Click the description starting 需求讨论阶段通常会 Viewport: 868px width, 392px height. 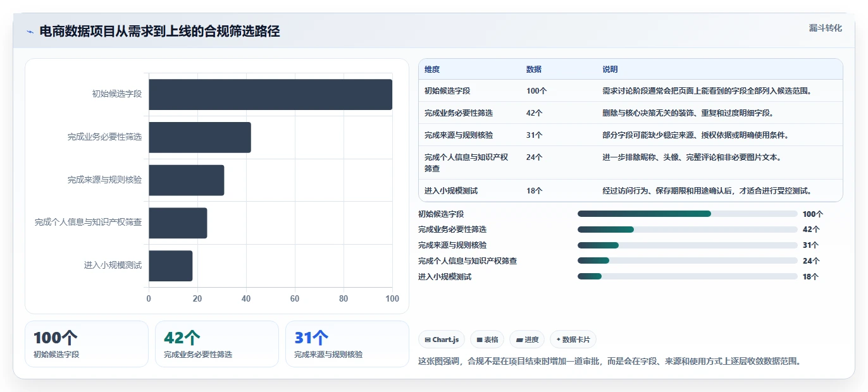pos(707,91)
